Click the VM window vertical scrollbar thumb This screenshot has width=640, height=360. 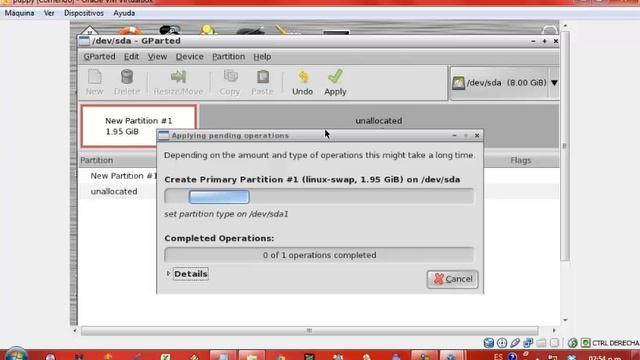pos(565,146)
